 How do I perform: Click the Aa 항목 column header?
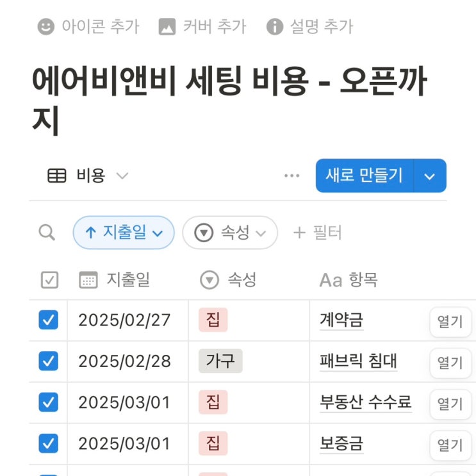(349, 279)
